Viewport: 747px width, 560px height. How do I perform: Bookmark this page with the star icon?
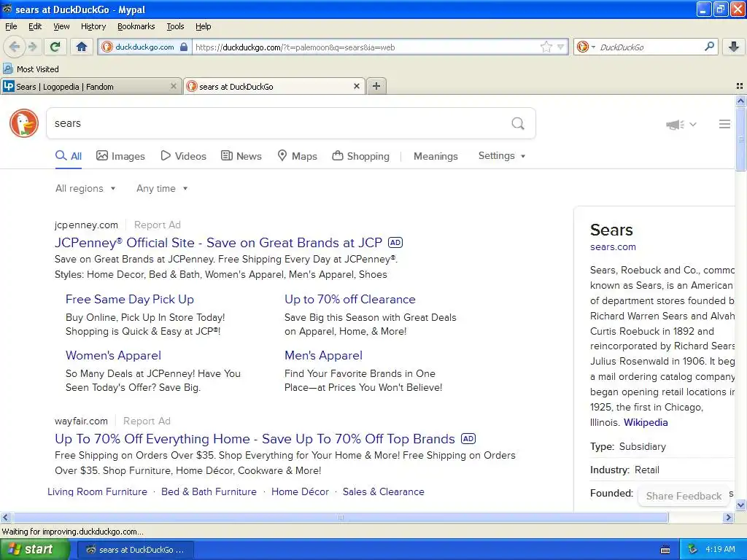546,47
